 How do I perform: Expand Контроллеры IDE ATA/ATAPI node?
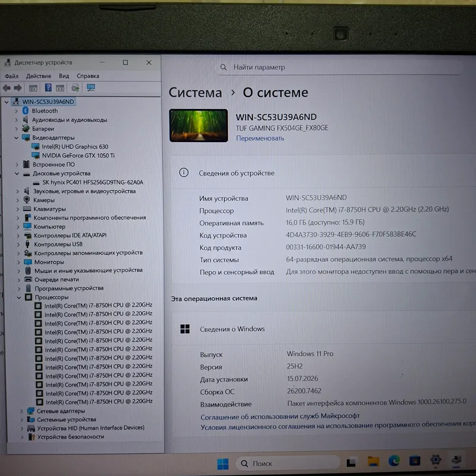click(x=18, y=236)
